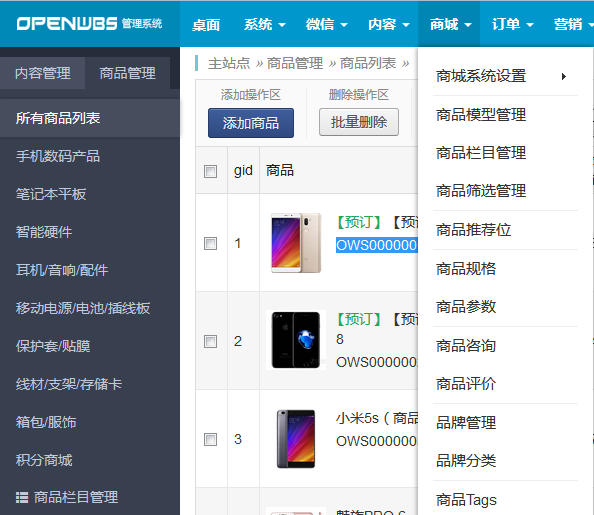Click 主站点 in the breadcrumb
594x515 pixels.
[229, 63]
